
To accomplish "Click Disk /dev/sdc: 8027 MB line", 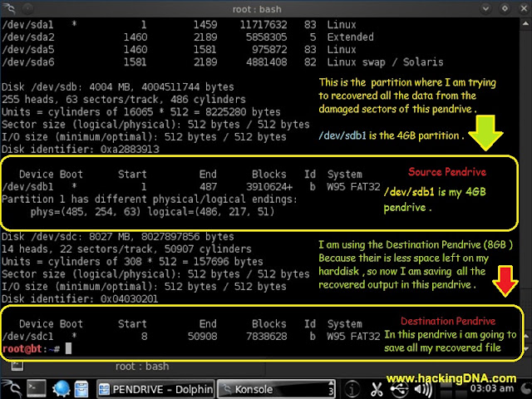I will coord(118,236).
